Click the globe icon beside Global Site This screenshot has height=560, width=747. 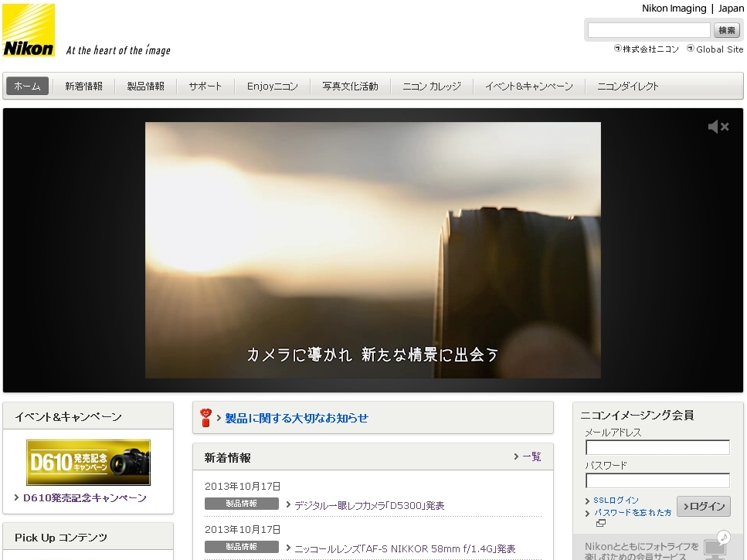pyautogui.click(x=690, y=49)
